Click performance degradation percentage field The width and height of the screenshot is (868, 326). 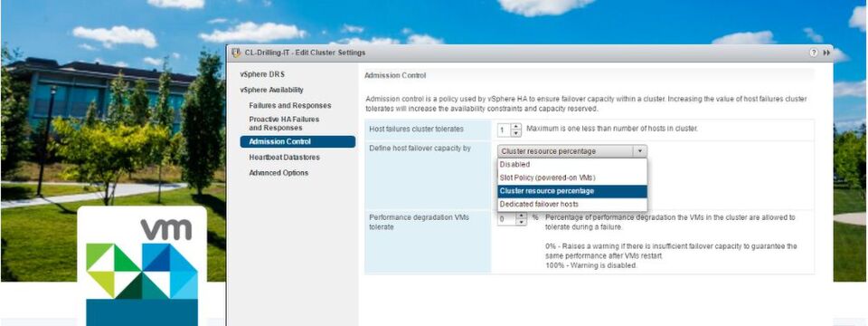[506, 219]
